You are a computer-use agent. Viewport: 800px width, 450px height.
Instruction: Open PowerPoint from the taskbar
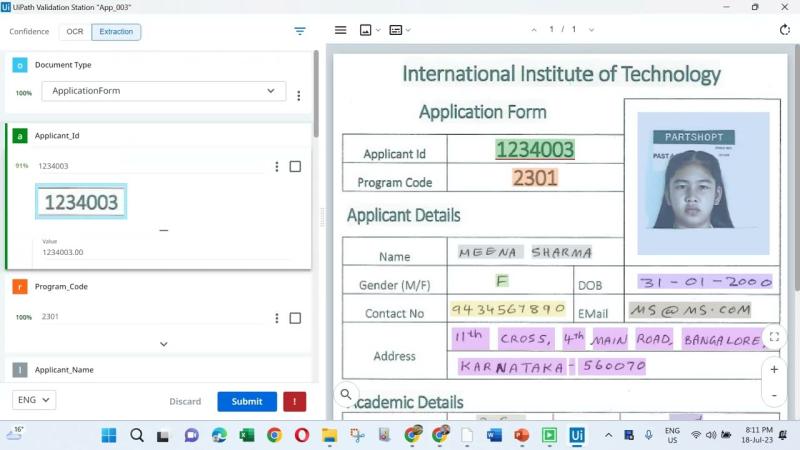click(521, 435)
